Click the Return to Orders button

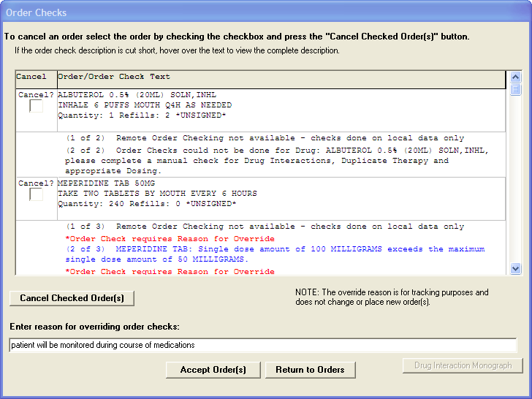point(310,370)
